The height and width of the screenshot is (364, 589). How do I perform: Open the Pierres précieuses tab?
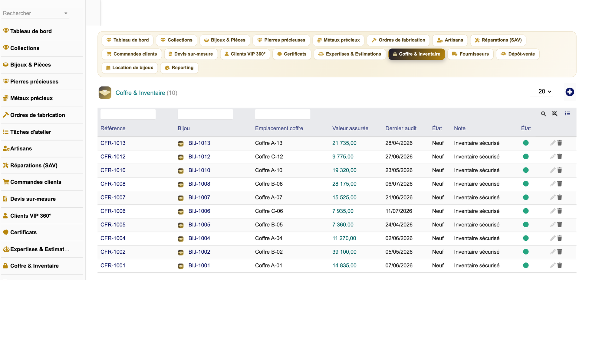click(281, 40)
